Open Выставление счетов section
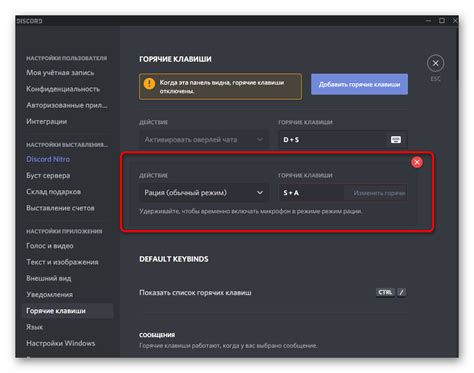The image size is (474, 373). click(x=60, y=208)
